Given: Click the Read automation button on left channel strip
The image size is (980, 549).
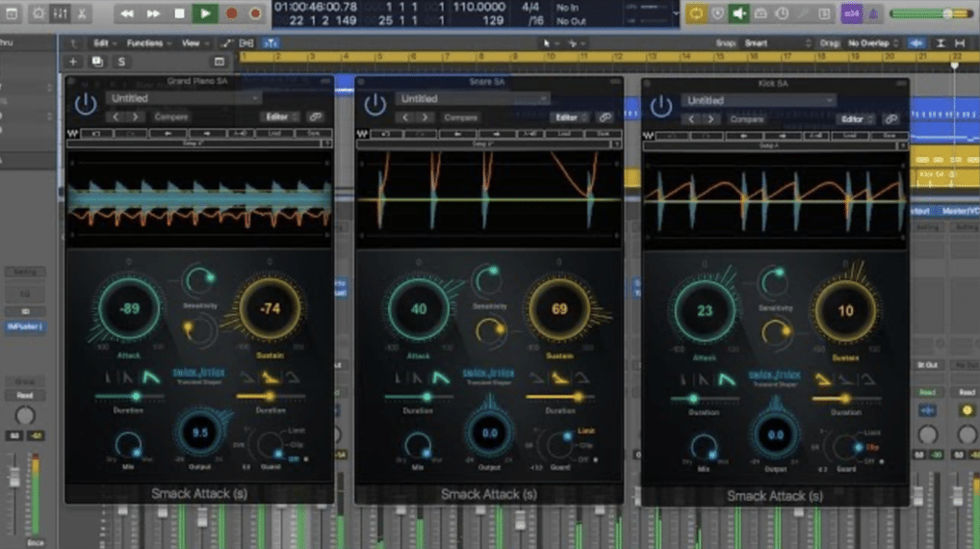Looking at the screenshot, I should (x=25, y=395).
